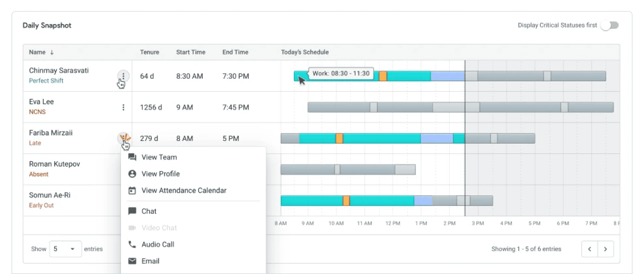Go to next page of entries
The height and width of the screenshot is (274, 644).
pyautogui.click(x=606, y=249)
